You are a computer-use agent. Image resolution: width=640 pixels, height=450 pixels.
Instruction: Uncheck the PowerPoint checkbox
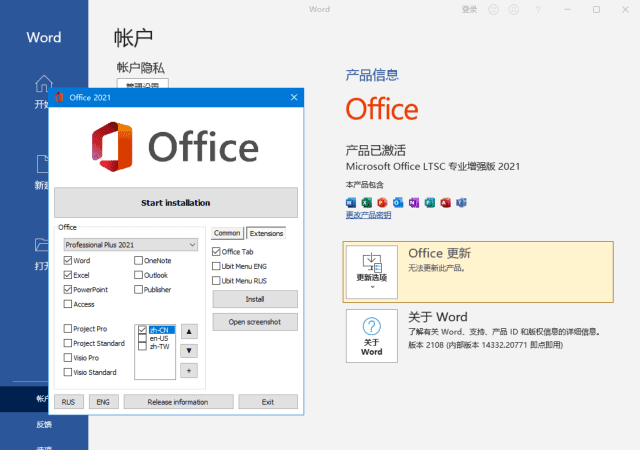(x=68, y=290)
